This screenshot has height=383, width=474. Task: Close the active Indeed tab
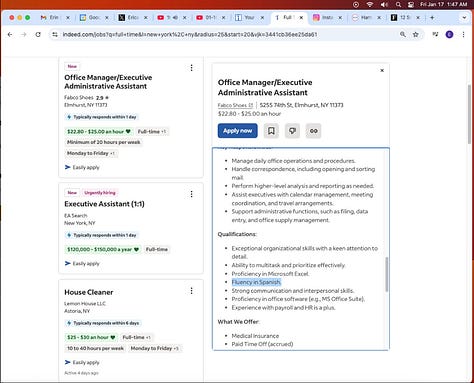pyautogui.click(x=301, y=18)
